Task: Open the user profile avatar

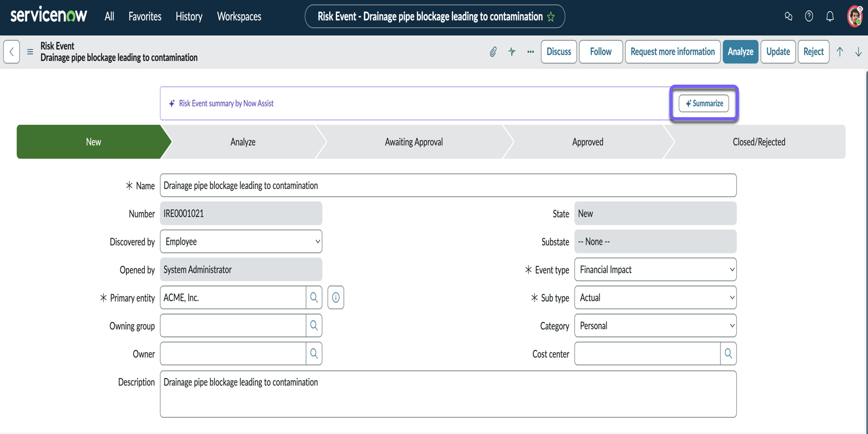Action: tap(855, 16)
